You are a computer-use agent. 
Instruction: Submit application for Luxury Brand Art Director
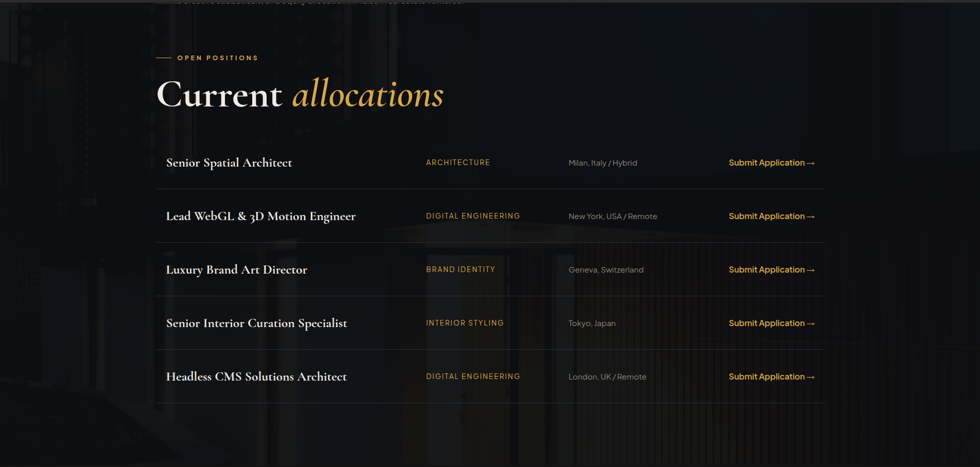[x=772, y=270]
